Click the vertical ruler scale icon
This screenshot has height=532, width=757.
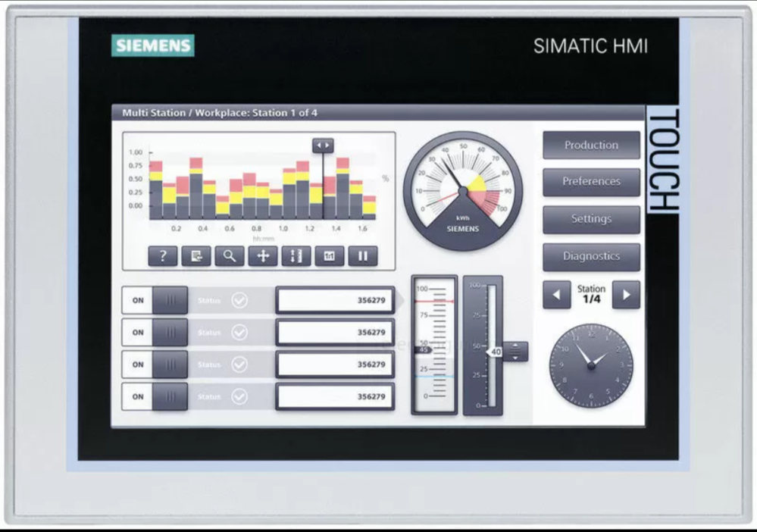(x=296, y=256)
